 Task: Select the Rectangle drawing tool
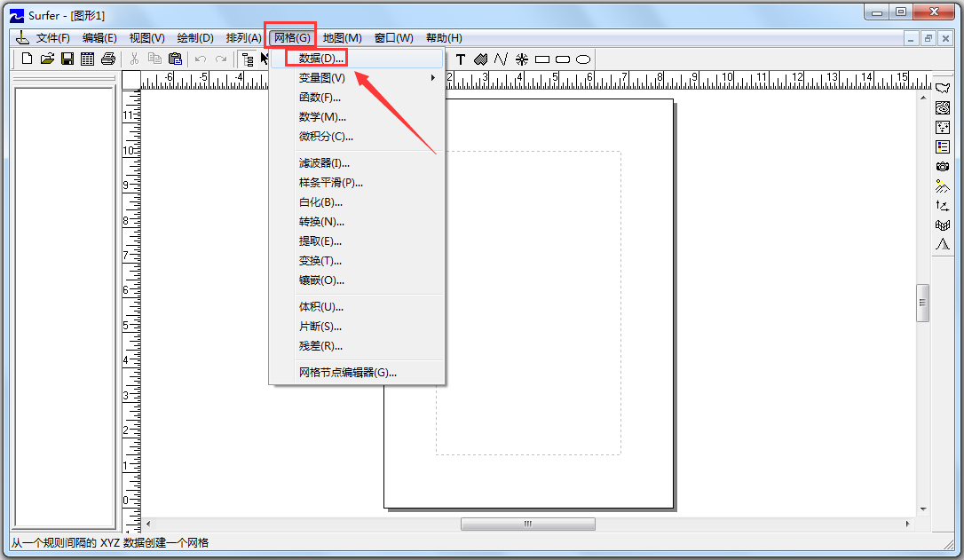pos(542,59)
